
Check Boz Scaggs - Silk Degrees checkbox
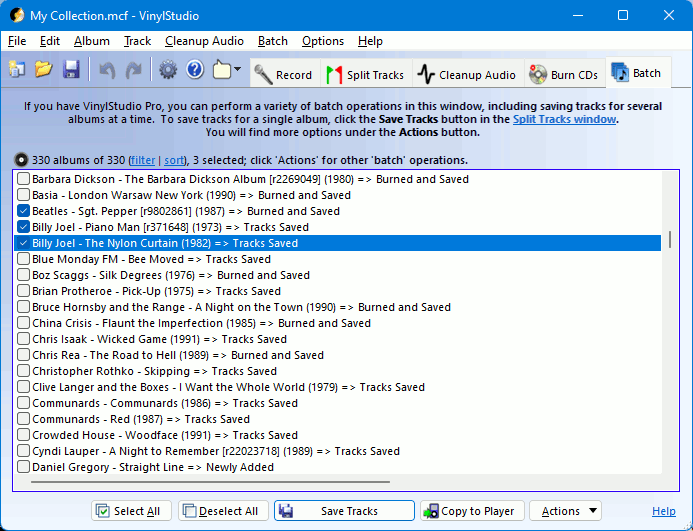pyautogui.click(x=23, y=275)
